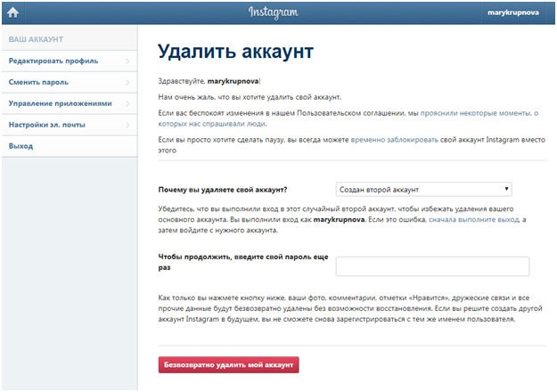557x392 pixels.
Task: Open Сменить пароль in sidebar
Action: [x=70, y=82]
